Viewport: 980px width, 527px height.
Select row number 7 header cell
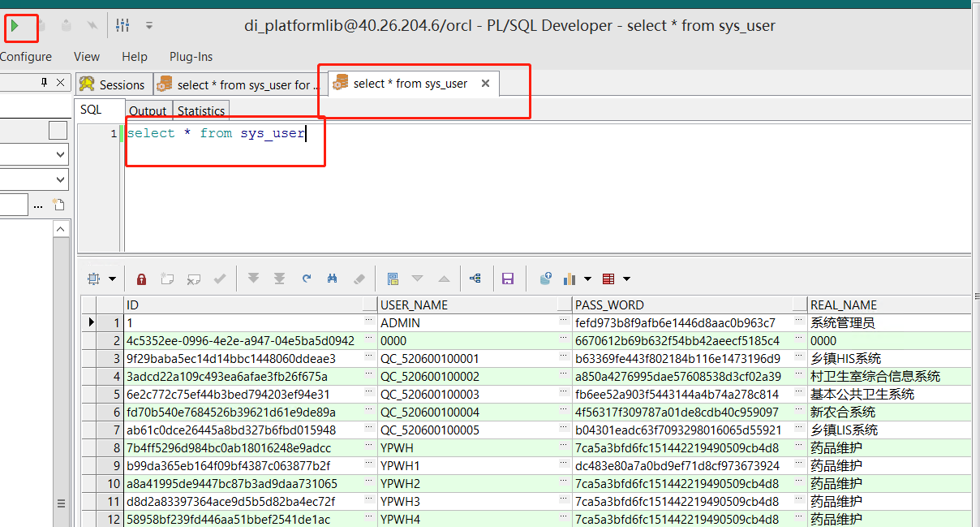tap(111, 430)
